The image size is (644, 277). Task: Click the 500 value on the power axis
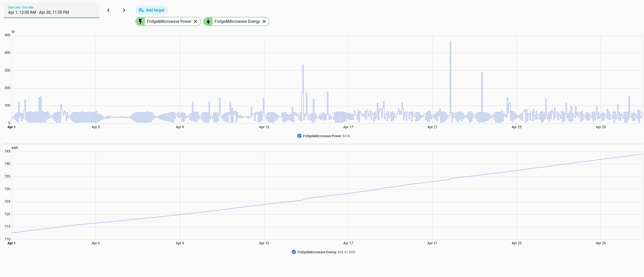pos(7,35)
